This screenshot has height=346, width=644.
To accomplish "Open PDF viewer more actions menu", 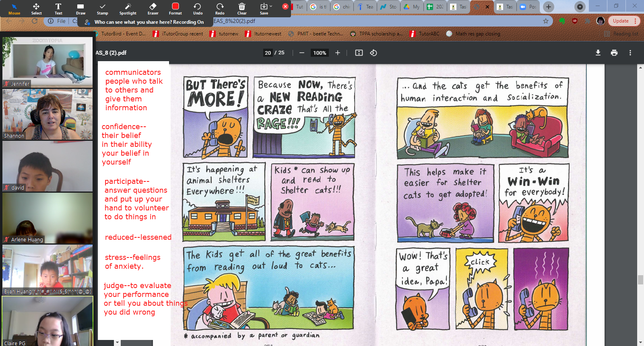I will point(630,53).
